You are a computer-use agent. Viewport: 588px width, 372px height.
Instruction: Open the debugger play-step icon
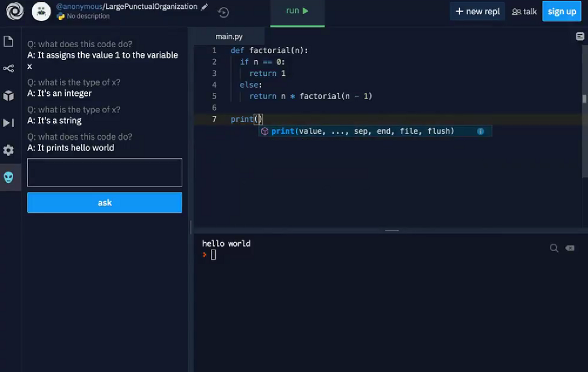(x=8, y=123)
